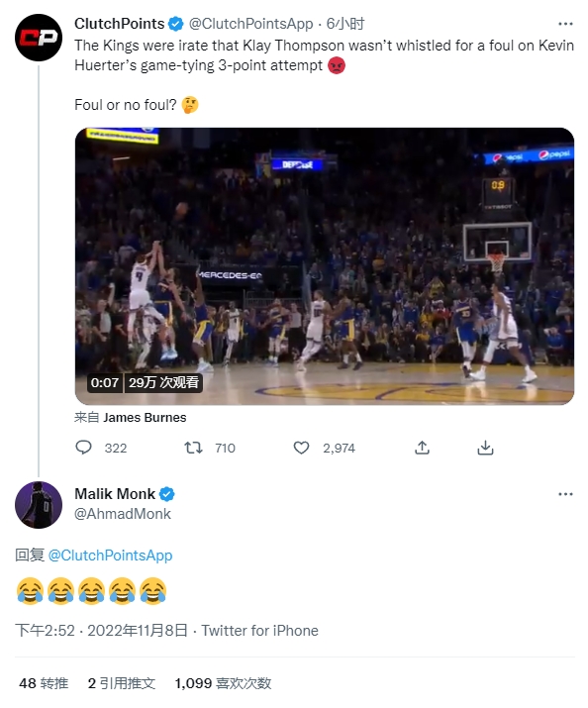View the 2 quote tweets

pos(122,683)
